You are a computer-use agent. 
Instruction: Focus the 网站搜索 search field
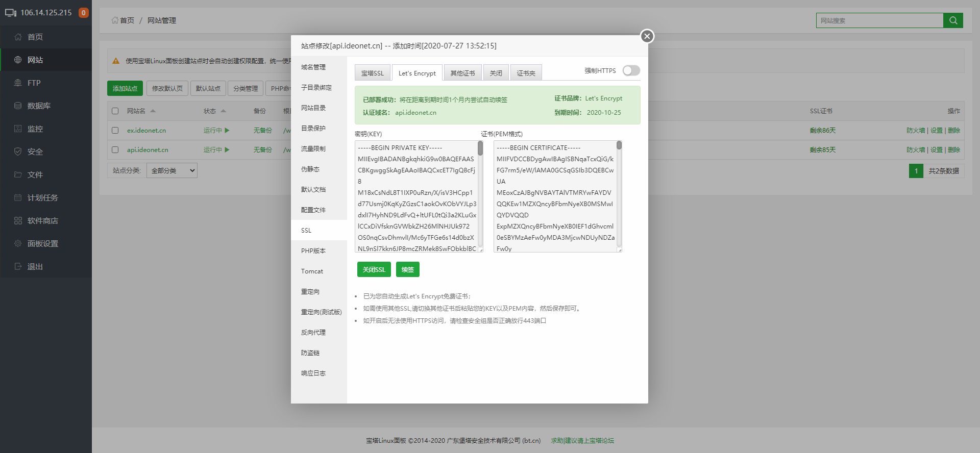(x=880, y=20)
